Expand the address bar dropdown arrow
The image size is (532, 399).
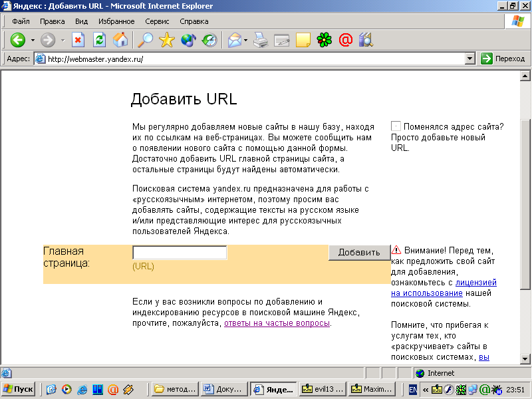(x=469, y=59)
